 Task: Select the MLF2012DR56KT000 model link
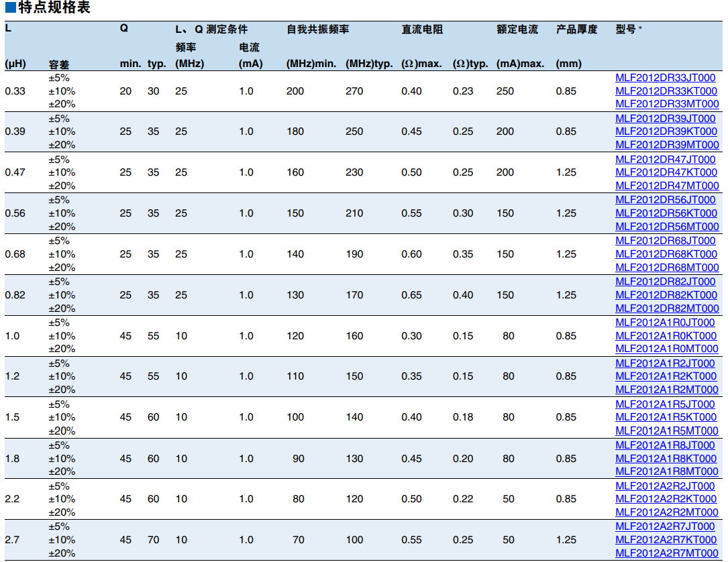[666, 213]
